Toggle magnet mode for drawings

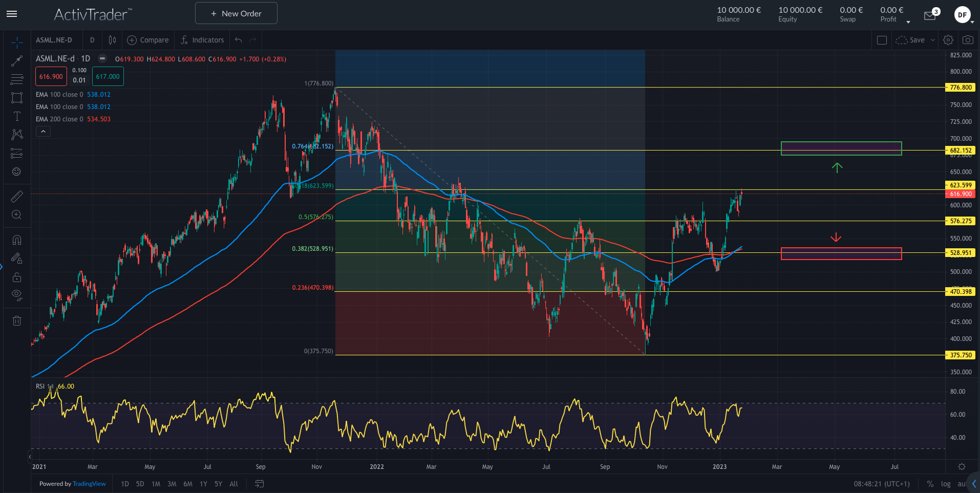[x=17, y=240]
